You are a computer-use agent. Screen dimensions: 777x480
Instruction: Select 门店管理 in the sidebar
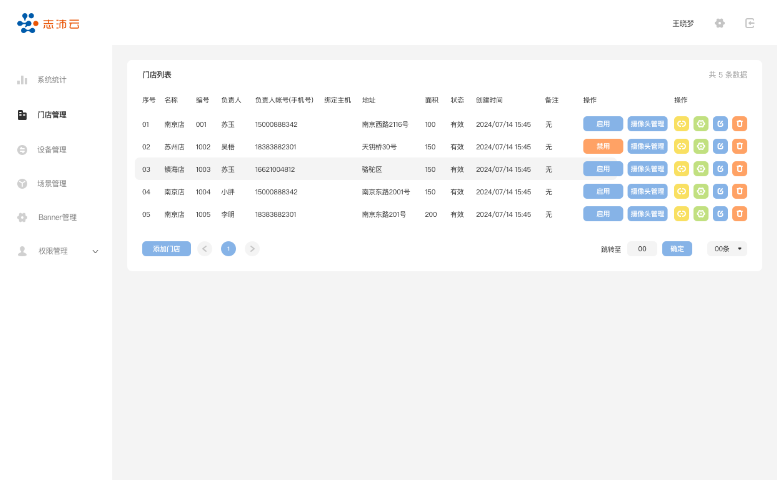[52, 115]
